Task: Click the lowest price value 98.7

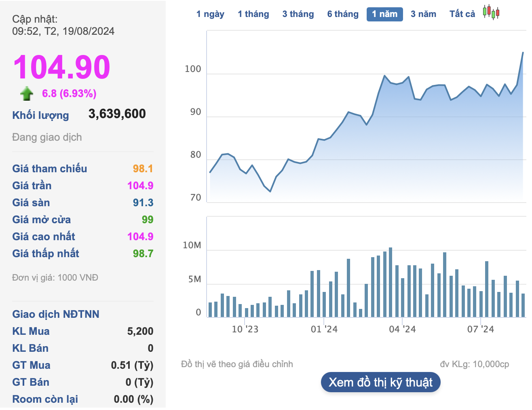Action: tap(143, 254)
